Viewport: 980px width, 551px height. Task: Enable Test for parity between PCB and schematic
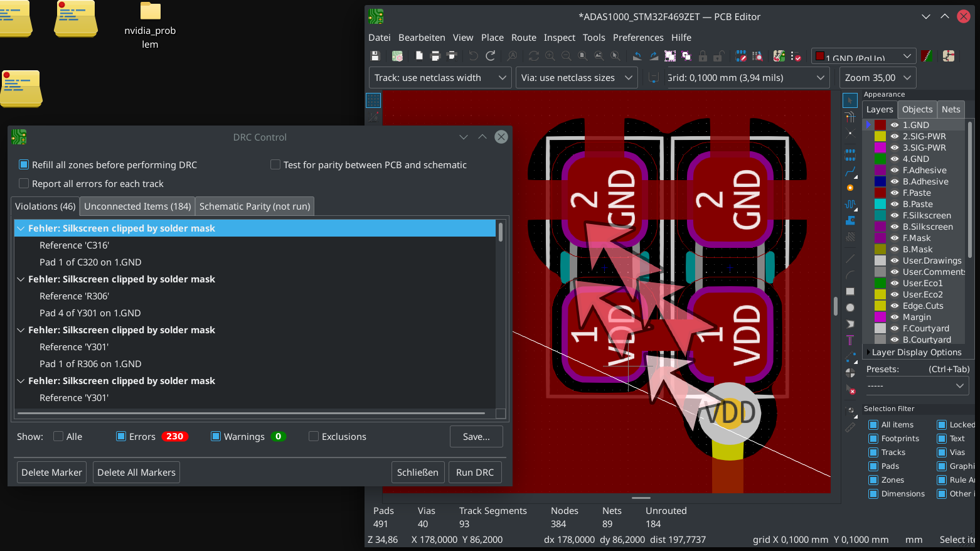[x=275, y=164]
